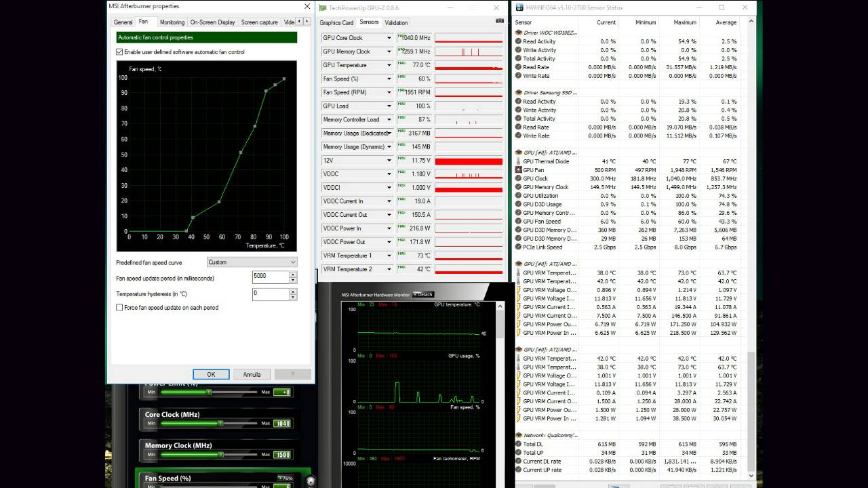The height and width of the screenshot is (488, 868).
Task: Click the Power Limit slider handle
Action: (x=209, y=392)
